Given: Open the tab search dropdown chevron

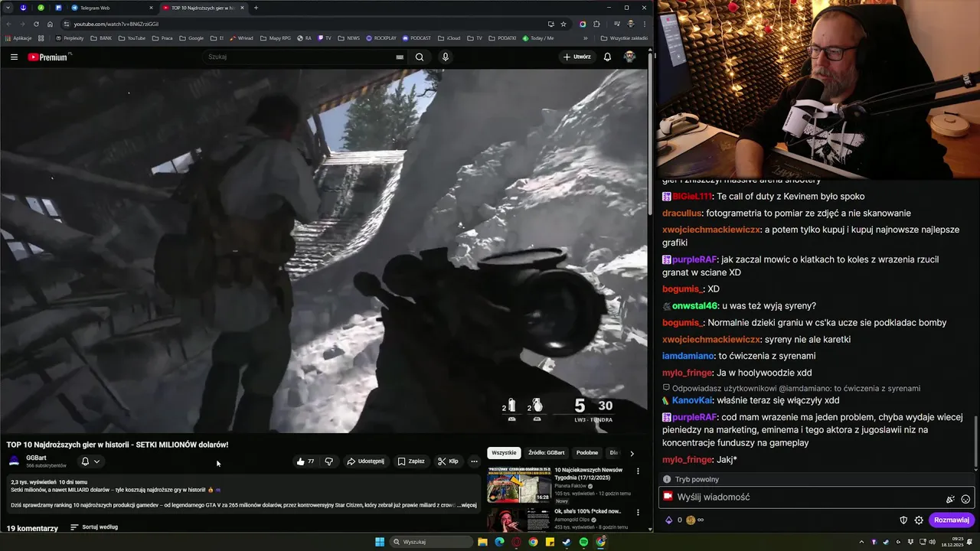Looking at the screenshot, I should tap(8, 8).
